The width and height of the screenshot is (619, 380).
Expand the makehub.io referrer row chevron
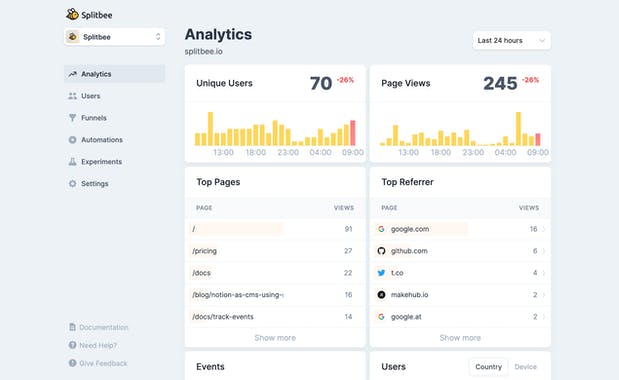click(544, 294)
